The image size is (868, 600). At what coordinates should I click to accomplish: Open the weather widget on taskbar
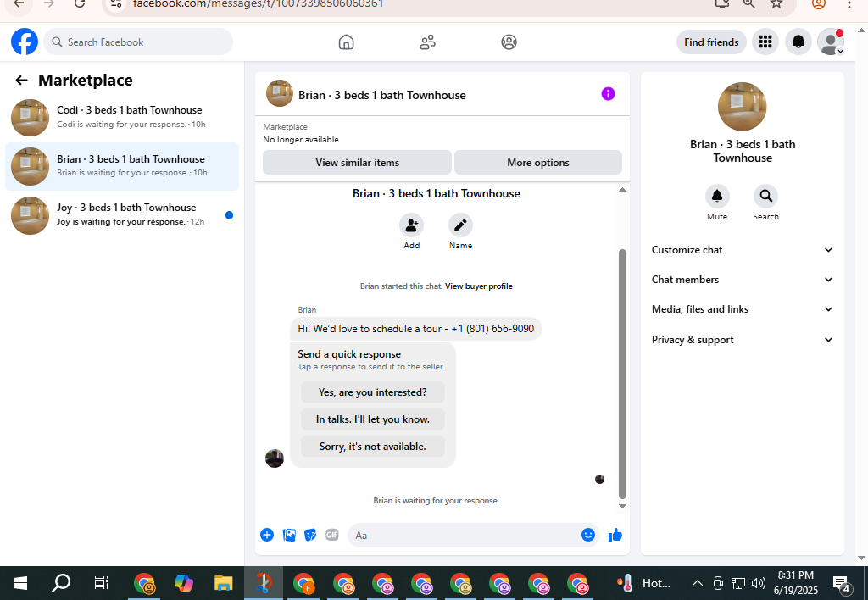[644, 583]
